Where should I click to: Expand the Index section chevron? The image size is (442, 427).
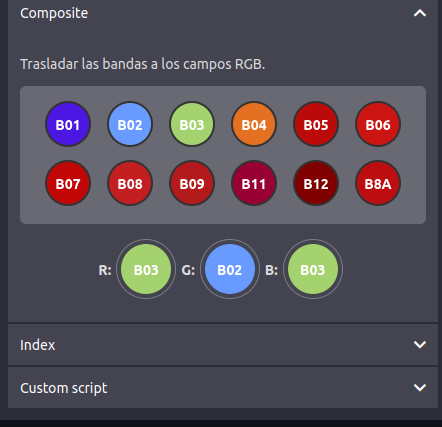click(x=420, y=344)
